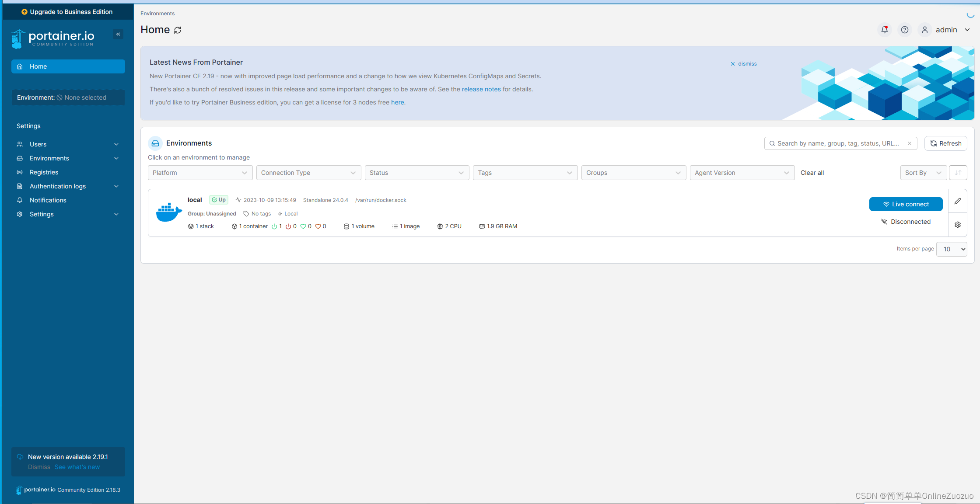The image size is (980, 504).
Task: Select Notifications in the sidebar menu
Action: [x=48, y=200]
